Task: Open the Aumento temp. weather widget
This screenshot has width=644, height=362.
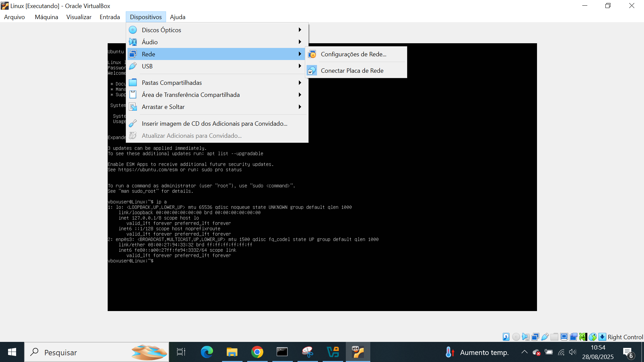Action: (477, 352)
